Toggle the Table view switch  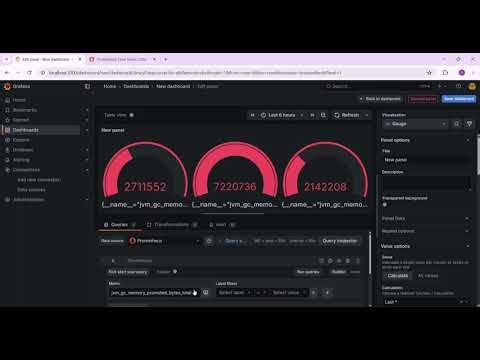tap(131, 115)
